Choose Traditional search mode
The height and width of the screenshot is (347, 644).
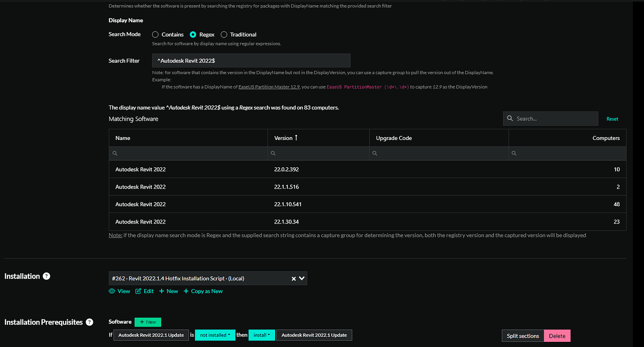[224, 34]
